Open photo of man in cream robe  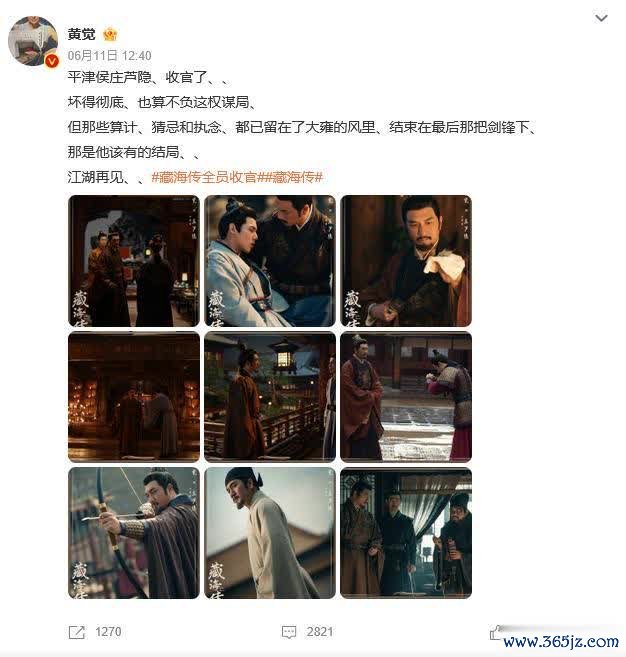(x=270, y=533)
